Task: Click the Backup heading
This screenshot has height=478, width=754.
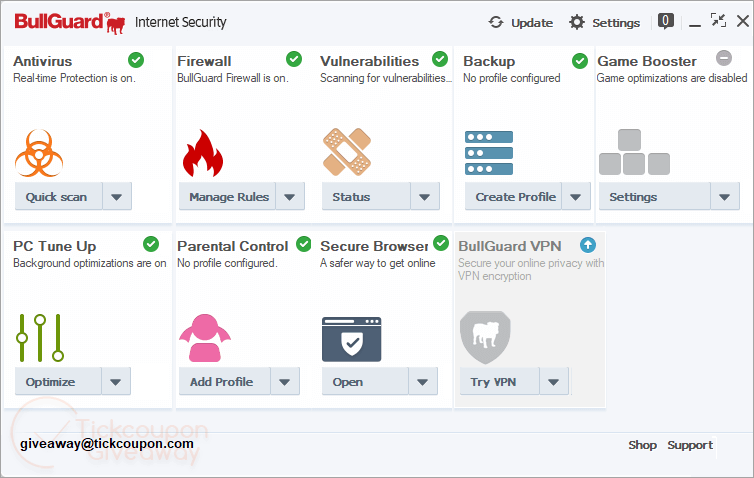Action: coord(489,61)
